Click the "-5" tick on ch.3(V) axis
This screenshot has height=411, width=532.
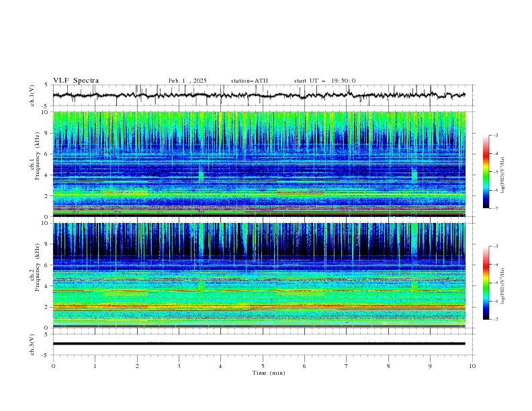point(46,355)
